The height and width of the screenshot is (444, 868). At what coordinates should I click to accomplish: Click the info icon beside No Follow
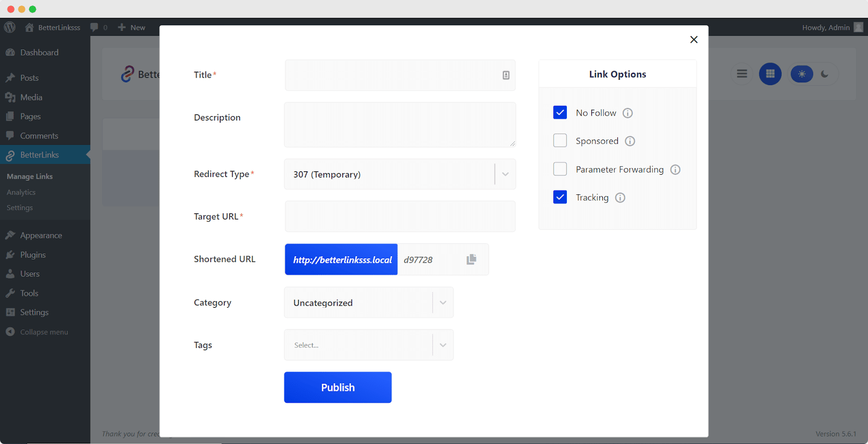pos(627,113)
